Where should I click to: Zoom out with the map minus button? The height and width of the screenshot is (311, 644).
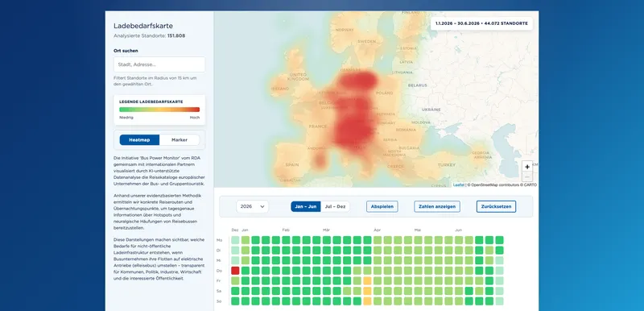[x=527, y=177]
